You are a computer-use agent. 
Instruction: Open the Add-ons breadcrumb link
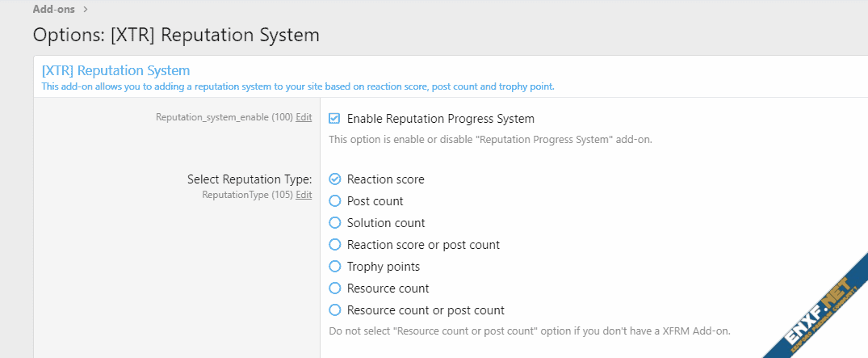coord(54,10)
